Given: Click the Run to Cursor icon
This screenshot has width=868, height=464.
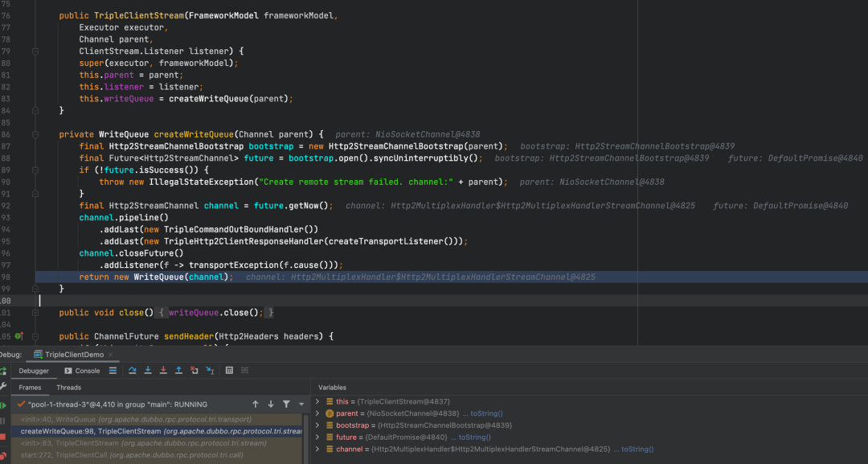Looking at the screenshot, I should 210,371.
